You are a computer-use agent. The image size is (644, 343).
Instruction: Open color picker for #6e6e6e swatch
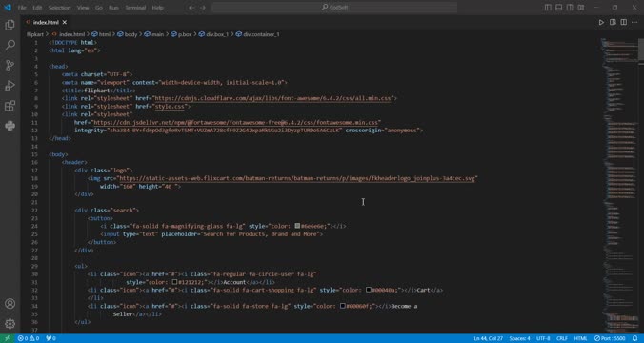pos(297,226)
